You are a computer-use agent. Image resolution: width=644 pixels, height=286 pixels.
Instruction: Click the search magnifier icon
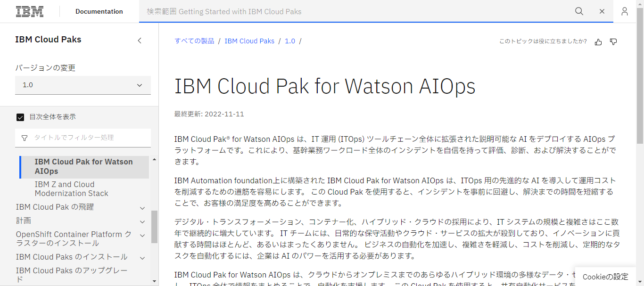(x=579, y=11)
